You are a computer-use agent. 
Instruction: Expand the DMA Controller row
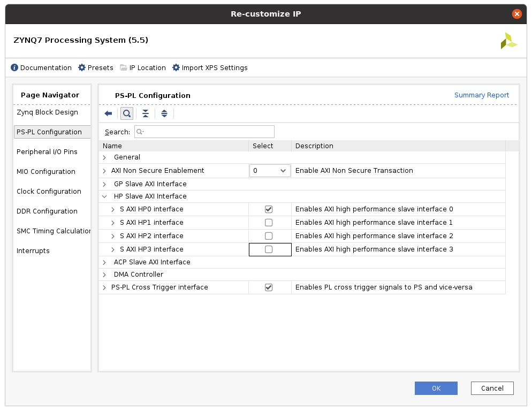104,275
